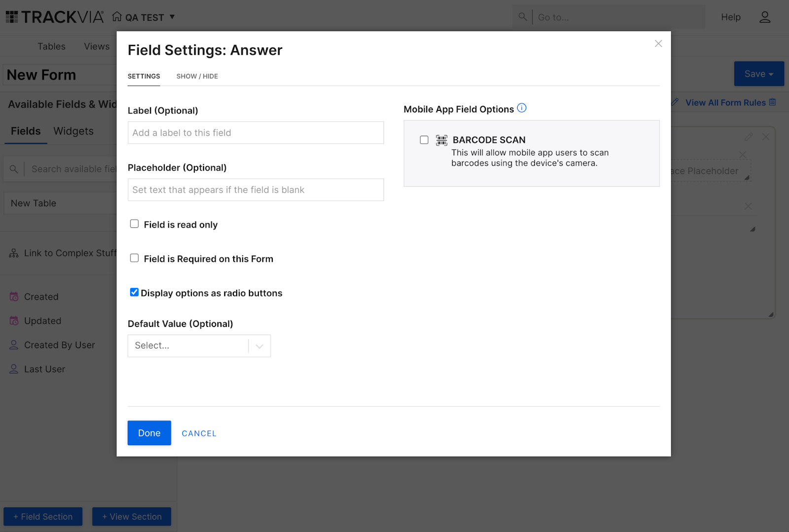Uncheck Display options as radio buttons
The image size is (789, 532).
(134, 292)
